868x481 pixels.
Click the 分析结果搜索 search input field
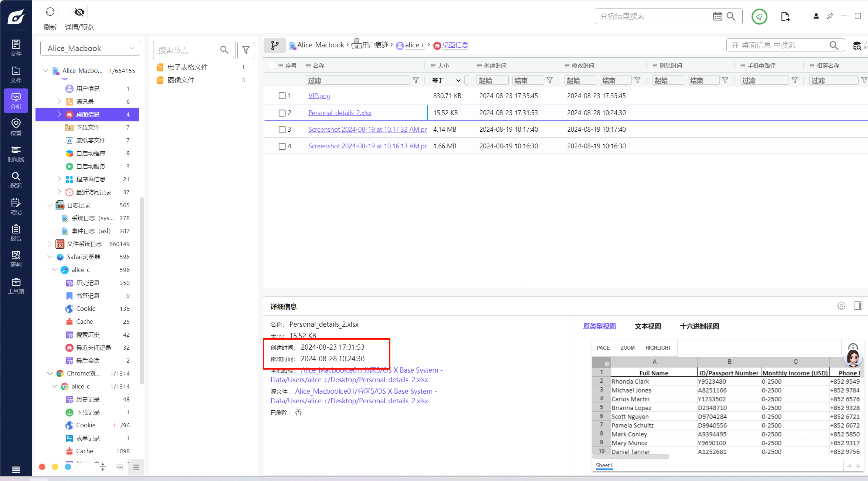[x=652, y=16]
